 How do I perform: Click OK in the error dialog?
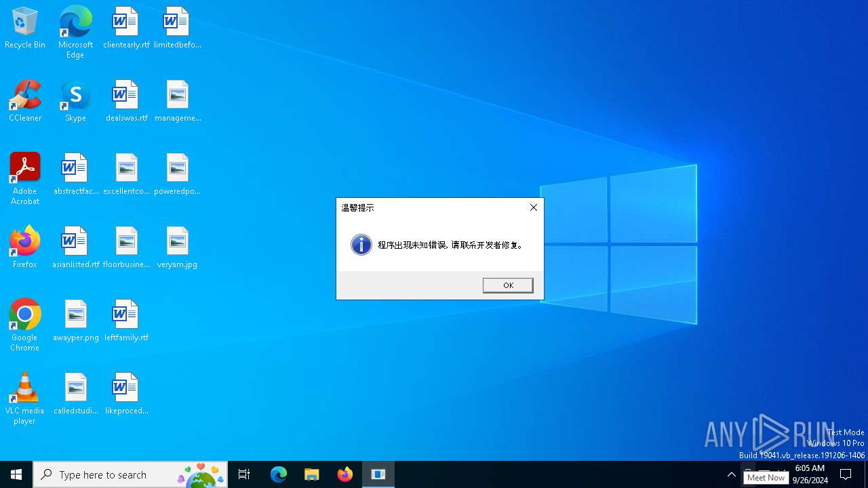point(508,285)
